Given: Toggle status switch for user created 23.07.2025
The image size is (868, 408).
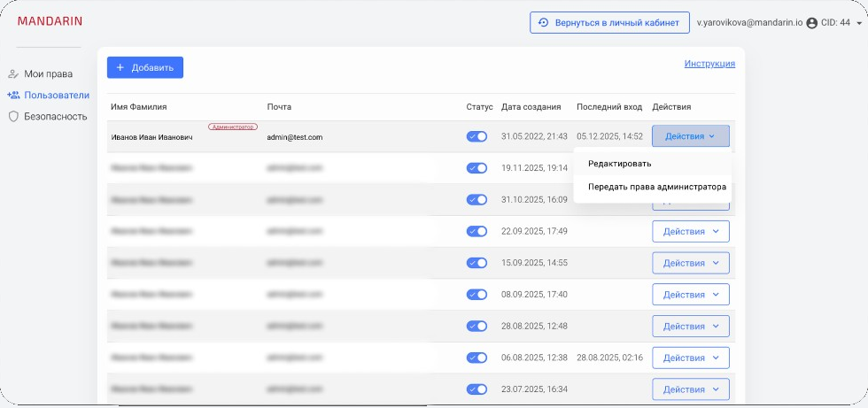Looking at the screenshot, I should pos(477,389).
